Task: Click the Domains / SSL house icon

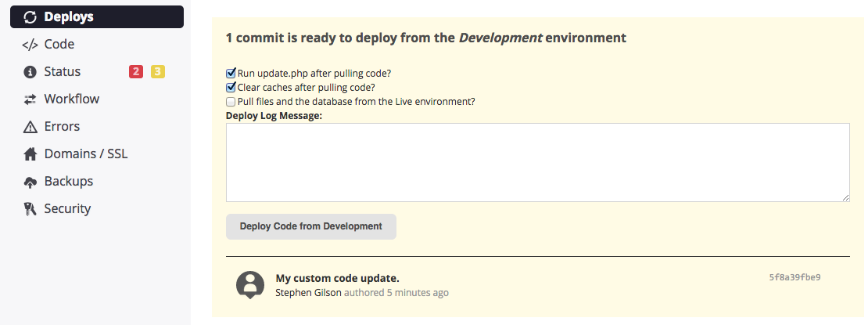Action: [30, 154]
